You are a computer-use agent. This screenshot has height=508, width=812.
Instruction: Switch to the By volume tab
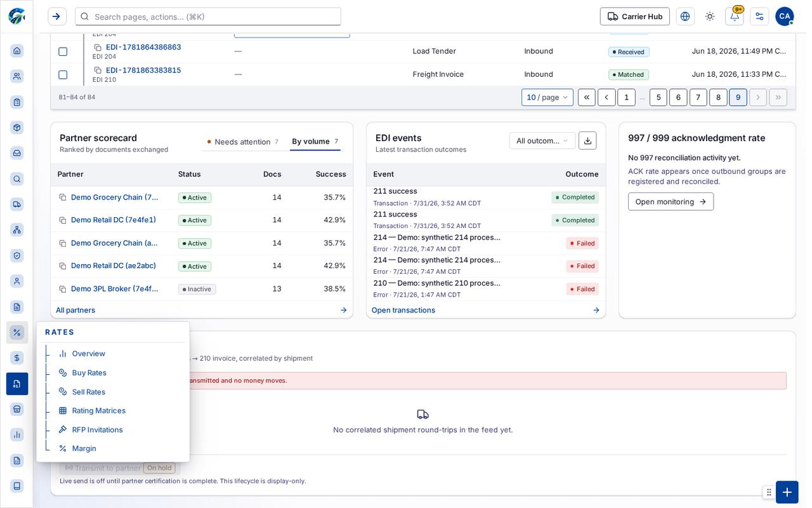tap(315, 142)
